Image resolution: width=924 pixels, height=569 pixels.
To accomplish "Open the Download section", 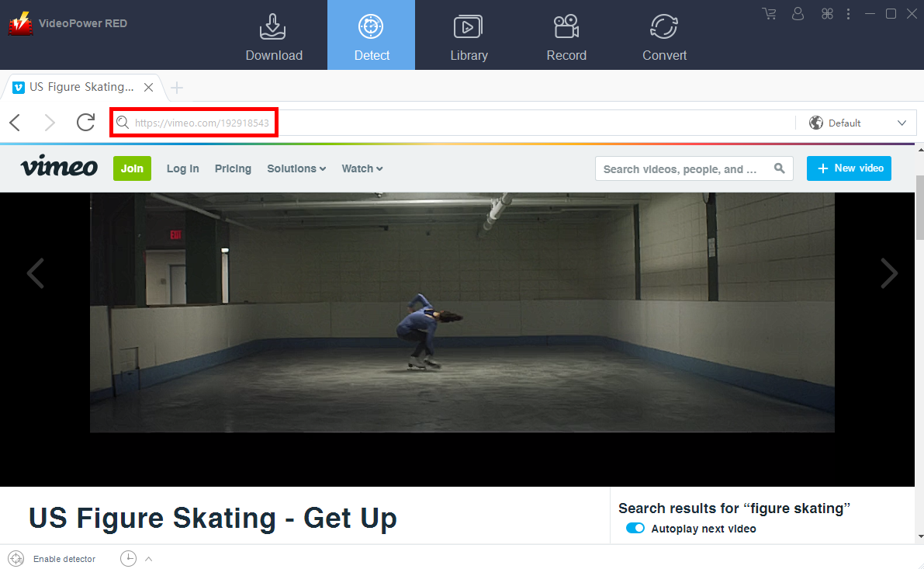I will pos(274,36).
